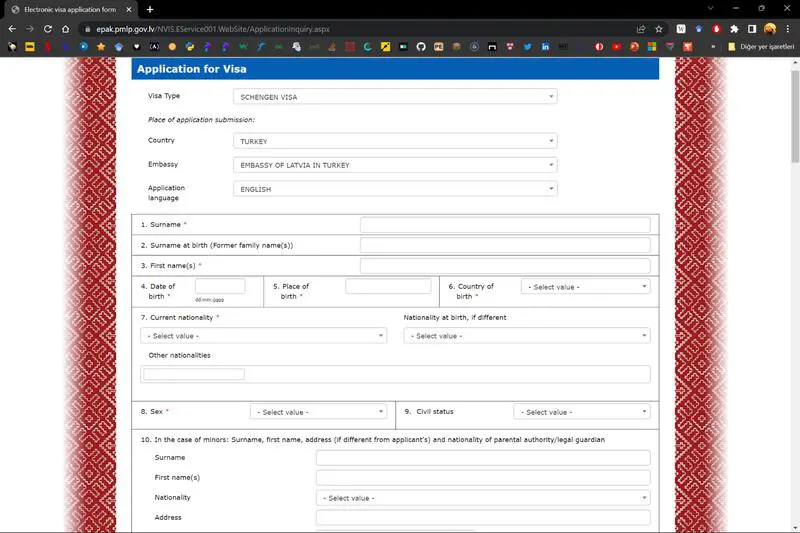Open the Sex dropdown list
The image size is (800, 533).
pos(318,412)
